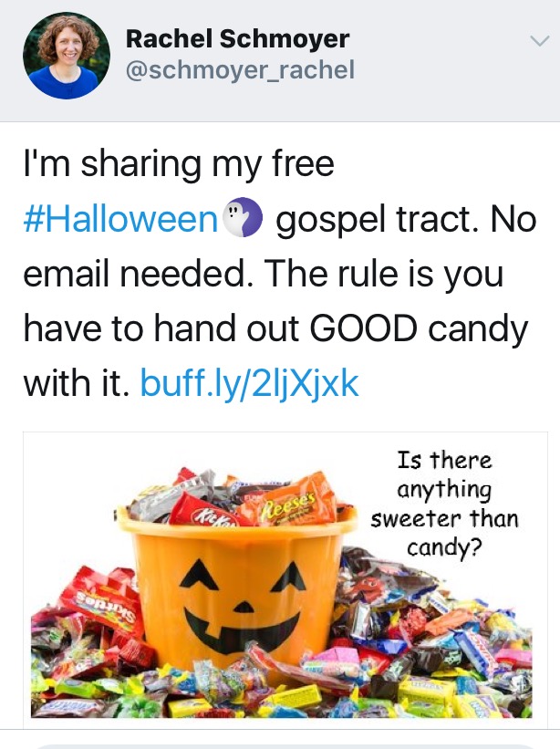Click the ghost emoji after Halloween
Viewport: 560px width, 749px height.
coord(244,221)
